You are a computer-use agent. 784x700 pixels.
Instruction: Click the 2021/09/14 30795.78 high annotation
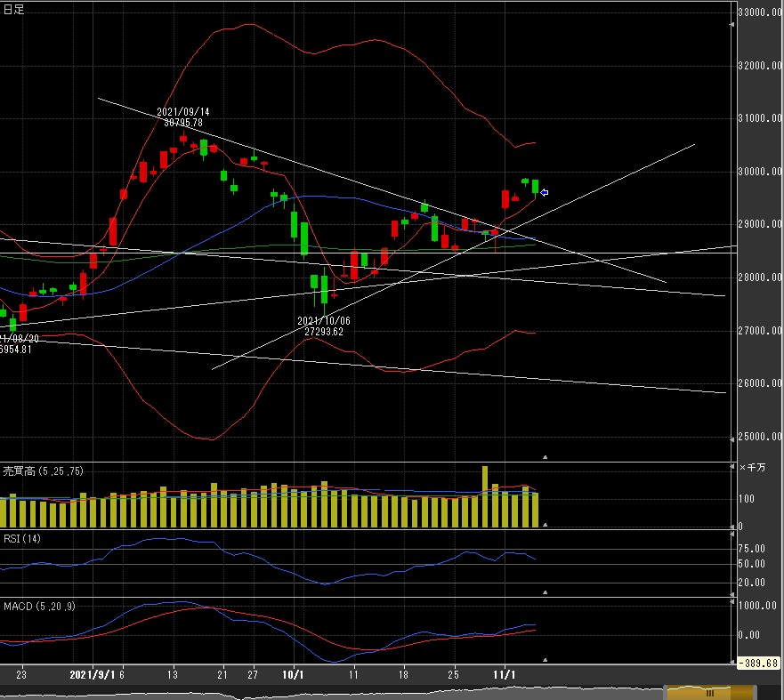183,117
